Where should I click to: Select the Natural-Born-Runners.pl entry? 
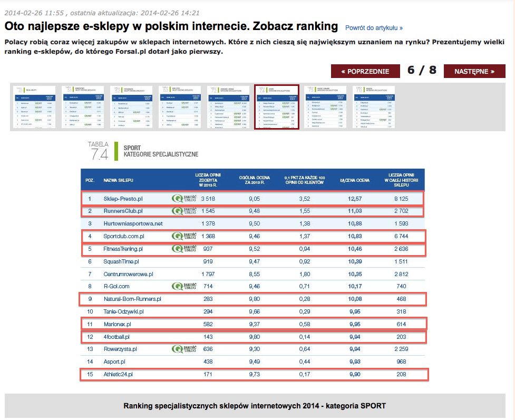[x=132, y=299]
